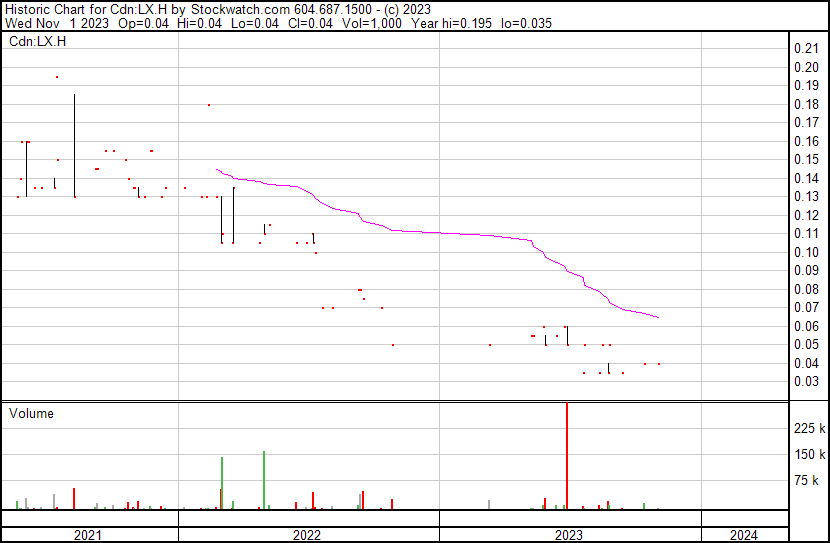Click the 0.17 price axis label
The image size is (830, 543).
[x=807, y=122]
